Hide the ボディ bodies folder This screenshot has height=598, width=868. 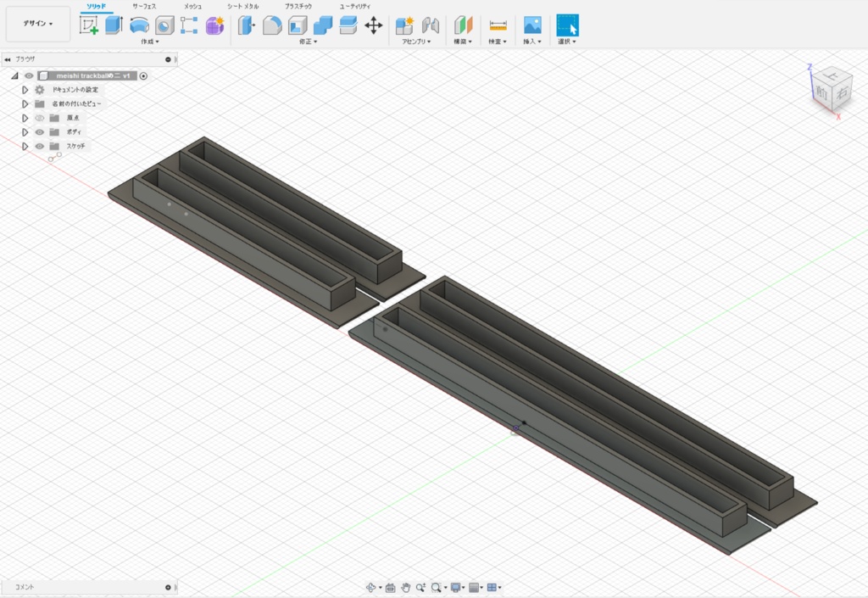click(x=39, y=131)
